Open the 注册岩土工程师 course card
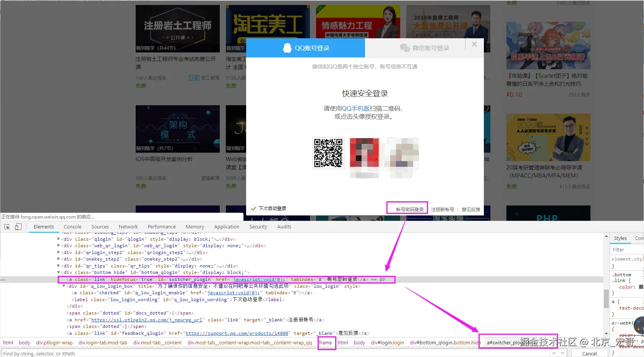Viewport: 644px width, 357px height. click(178, 29)
